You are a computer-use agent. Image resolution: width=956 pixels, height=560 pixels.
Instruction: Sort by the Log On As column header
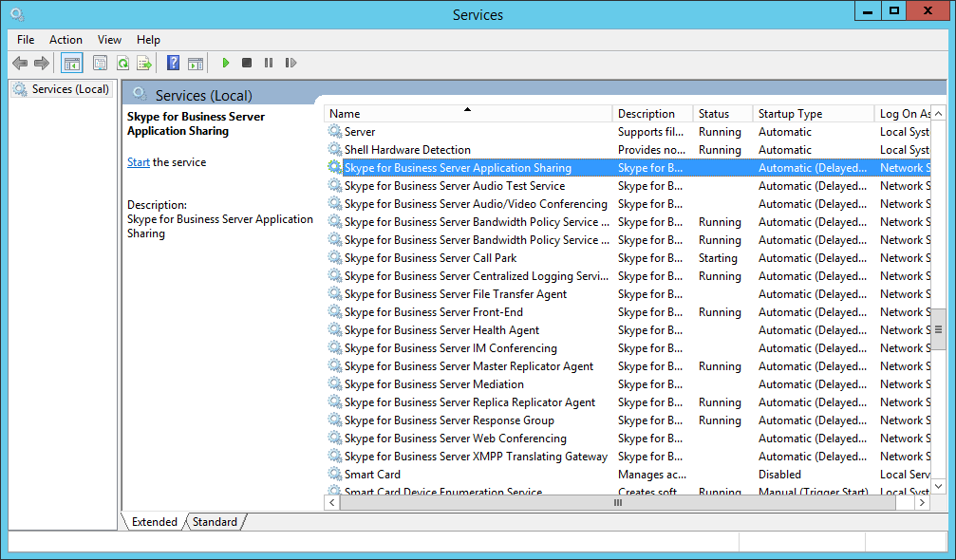tap(903, 113)
